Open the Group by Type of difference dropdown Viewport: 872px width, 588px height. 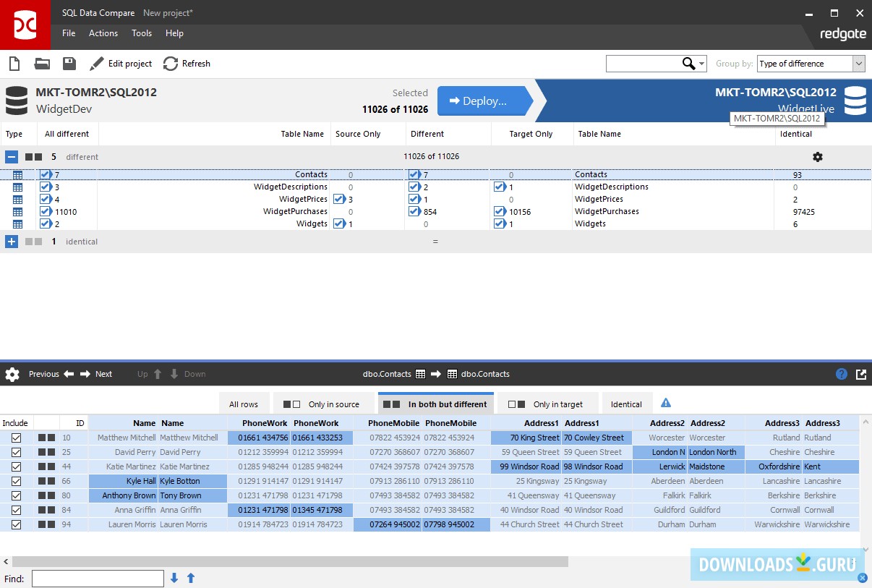[x=859, y=64]
